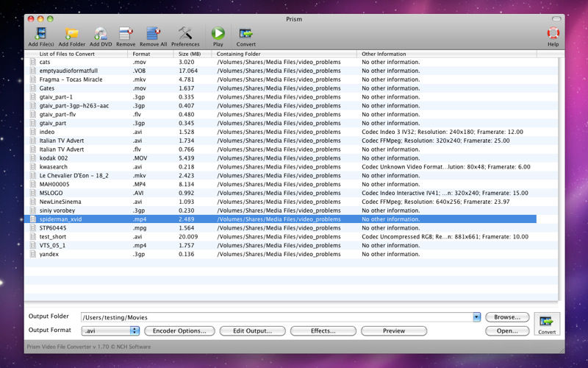Click the .MOV format cell of kodak 002
Viewport: 588px width, 368px height.
point(140,158)
